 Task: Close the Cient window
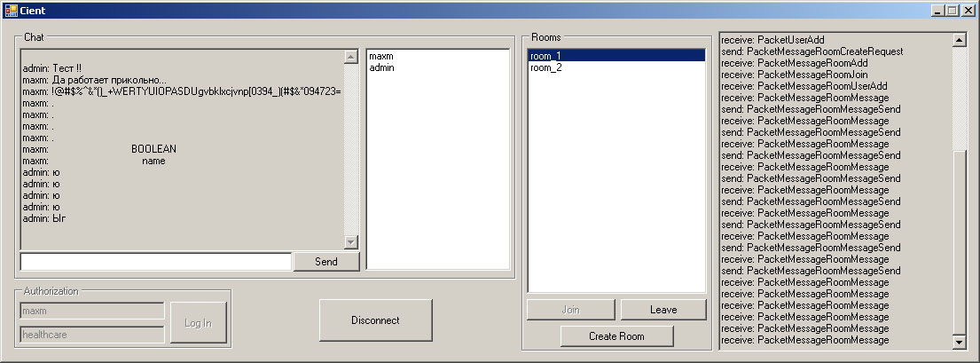point(968,10)
